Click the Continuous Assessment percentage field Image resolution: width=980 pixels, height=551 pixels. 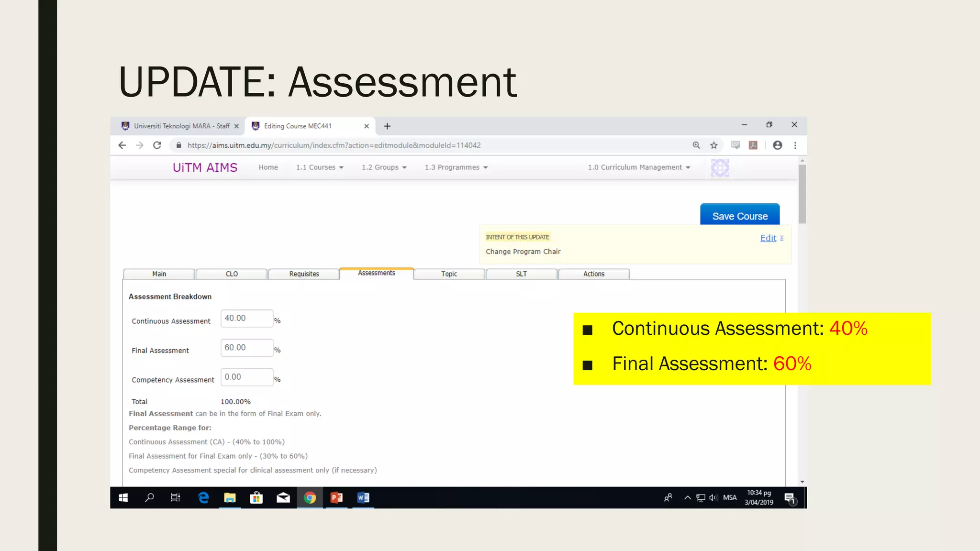tap(246, 318)
